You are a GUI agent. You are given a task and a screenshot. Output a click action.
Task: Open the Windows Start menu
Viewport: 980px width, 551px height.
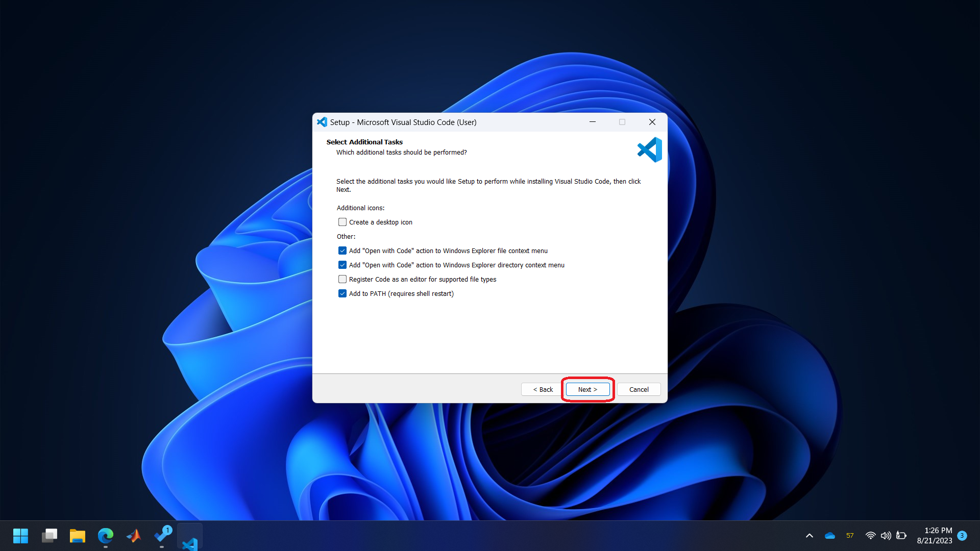21,536
